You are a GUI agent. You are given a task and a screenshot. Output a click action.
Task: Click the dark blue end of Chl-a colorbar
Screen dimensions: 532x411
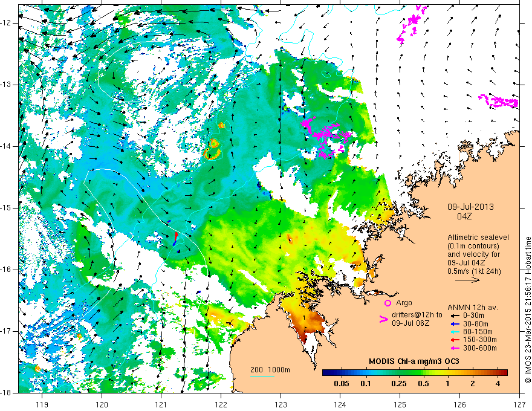[x=326, y=373]
